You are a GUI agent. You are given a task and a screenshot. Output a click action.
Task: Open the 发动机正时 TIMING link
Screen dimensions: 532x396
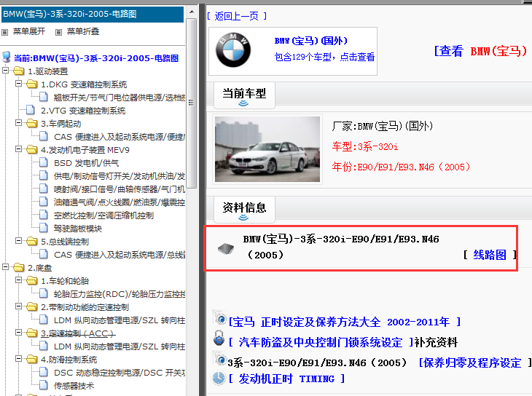[x=287, y=379]
